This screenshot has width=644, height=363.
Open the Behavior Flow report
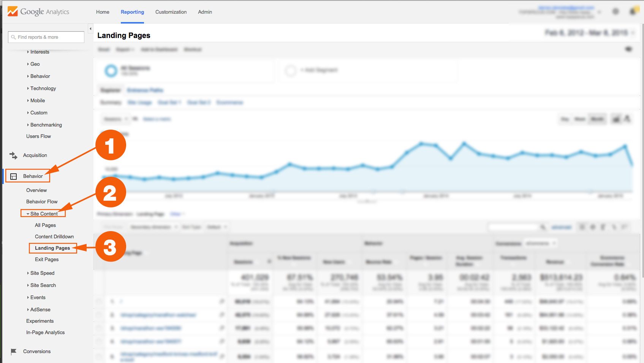pos(42,202)
